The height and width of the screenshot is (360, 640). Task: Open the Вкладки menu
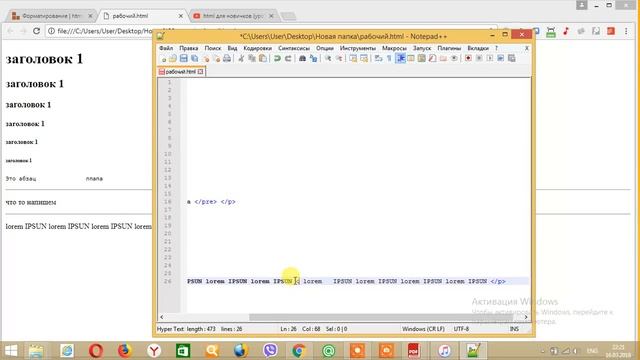pos(478,48)
